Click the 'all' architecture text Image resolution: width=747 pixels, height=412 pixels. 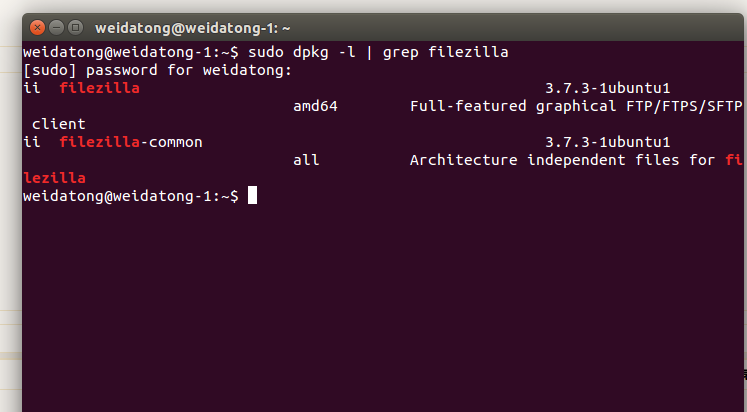coord(306,160)
